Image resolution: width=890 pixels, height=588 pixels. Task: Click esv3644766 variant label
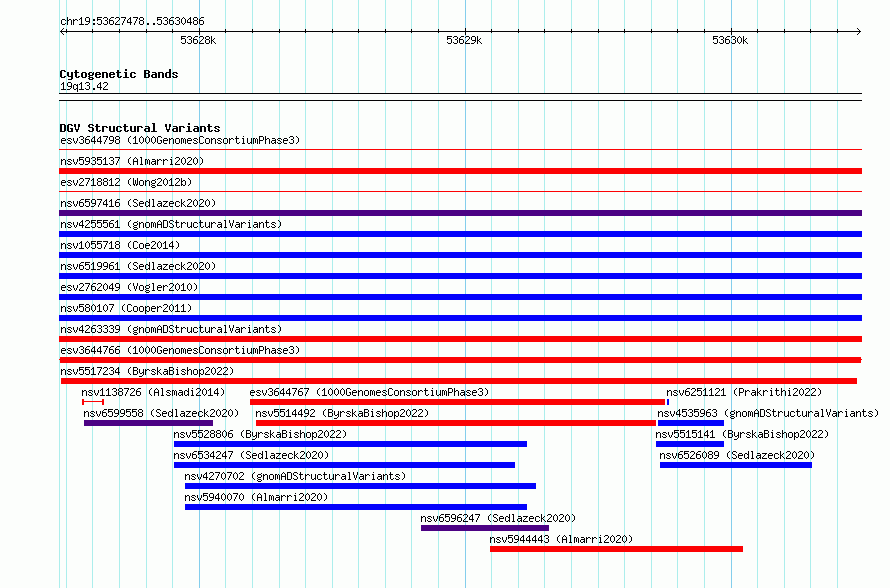(x=180, y=350)
